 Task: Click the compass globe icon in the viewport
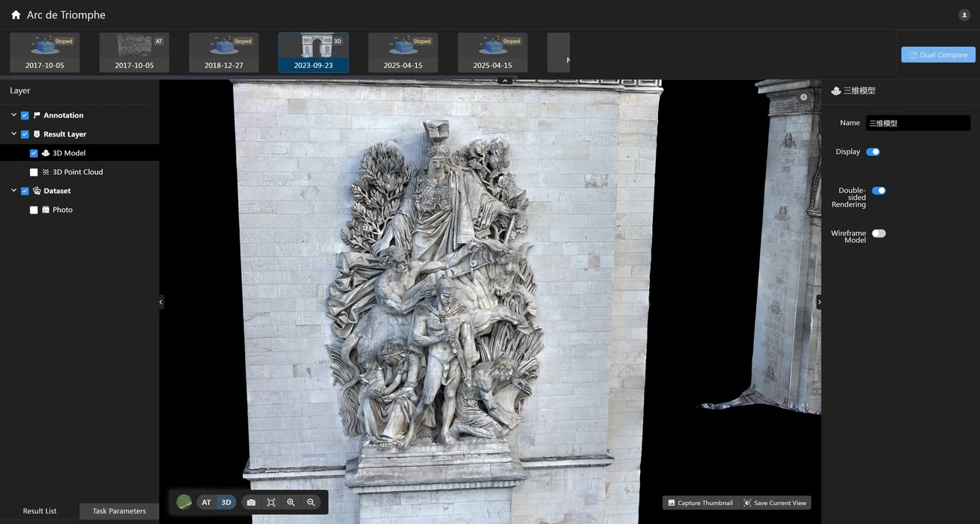(804, 97)
